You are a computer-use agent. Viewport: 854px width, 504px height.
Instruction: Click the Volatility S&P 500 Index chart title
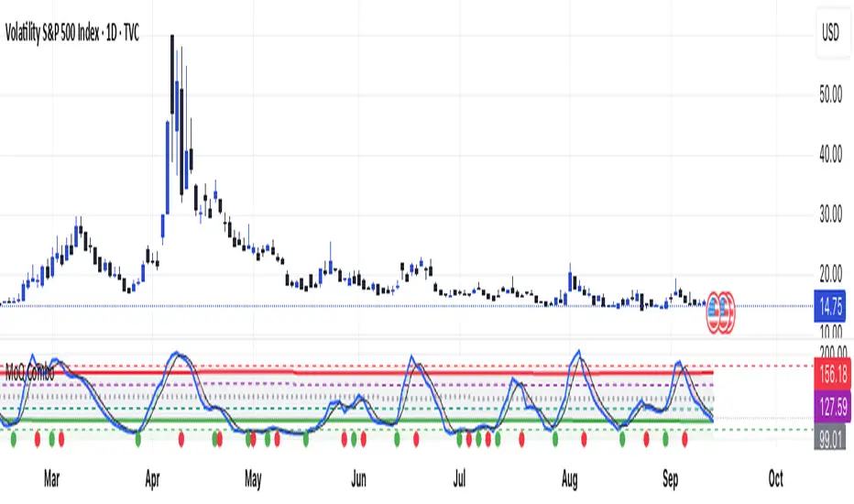pos(71,33)
